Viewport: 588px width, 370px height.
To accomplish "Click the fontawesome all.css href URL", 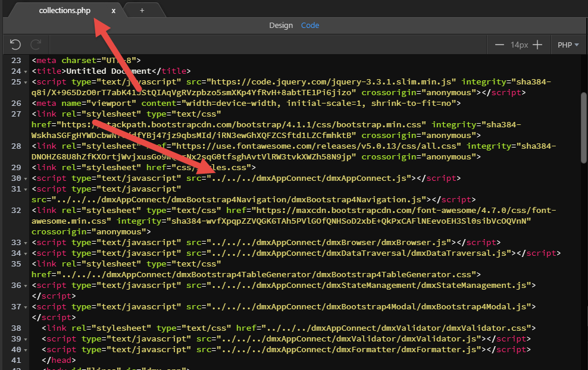I will [x=316, y=146].
